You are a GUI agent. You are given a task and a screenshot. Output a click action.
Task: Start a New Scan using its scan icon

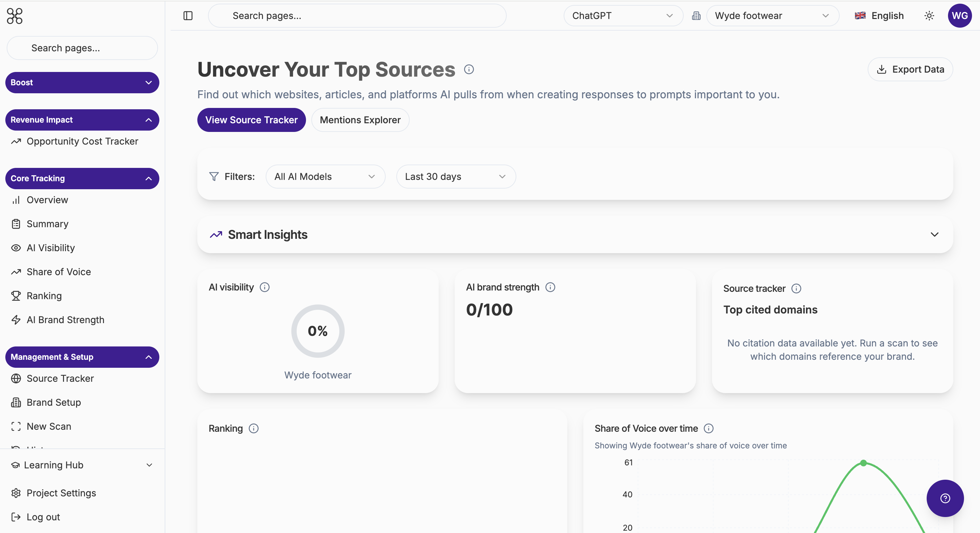16,426
